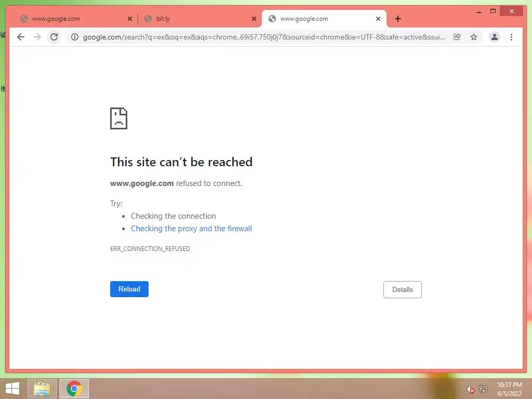
Task: Click the "This site can't be reached" heading
Action: (181, 162)
